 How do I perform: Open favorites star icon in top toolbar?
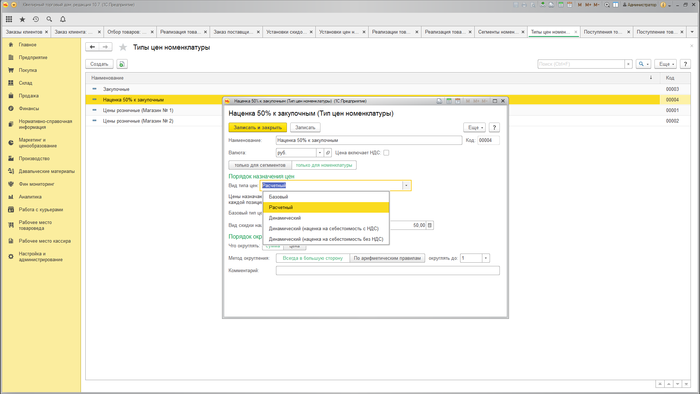(x=22, y=19)
